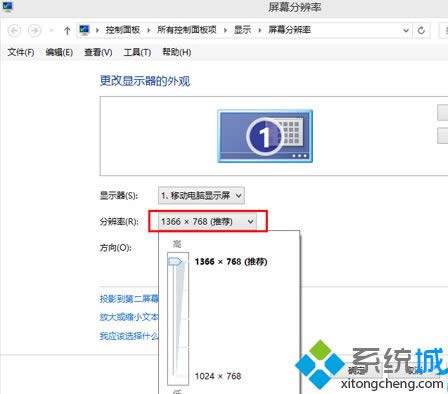The width and height of the screenshot is (448, 394).
Task: Open the 编辑(E) menu
Action: coord(59,52)
